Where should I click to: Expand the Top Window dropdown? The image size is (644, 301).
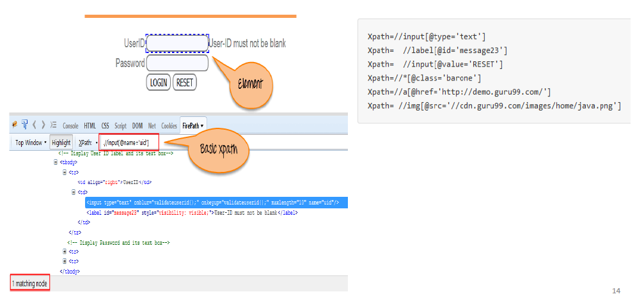(31, 143)
